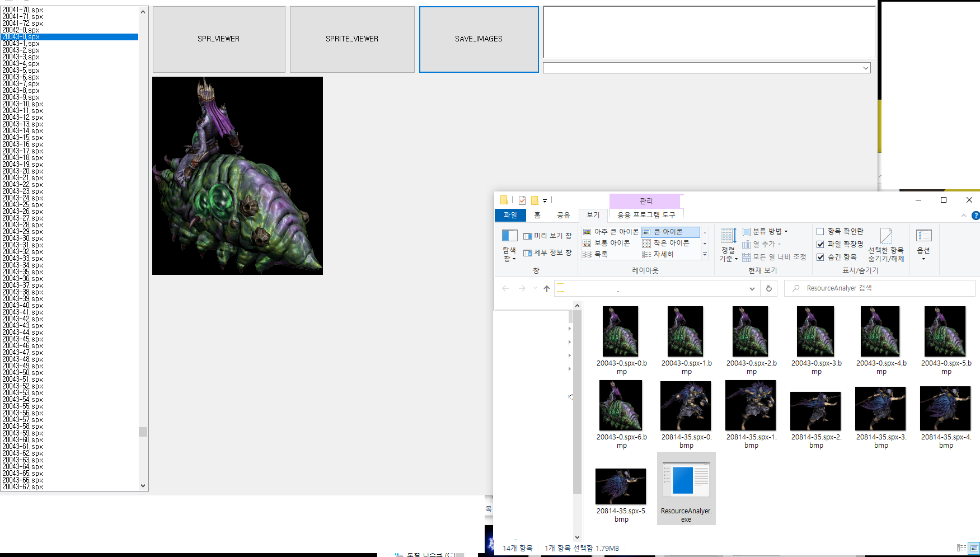Open the combo box dropdown under the text area
This screenshot has height=557, width=980.
pos(865,68)
